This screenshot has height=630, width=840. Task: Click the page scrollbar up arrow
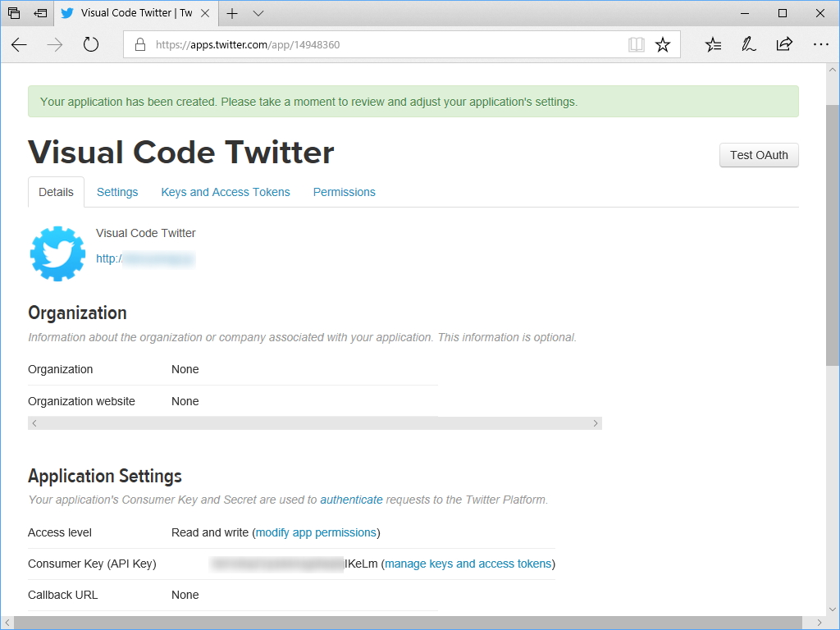click(832, 70)
